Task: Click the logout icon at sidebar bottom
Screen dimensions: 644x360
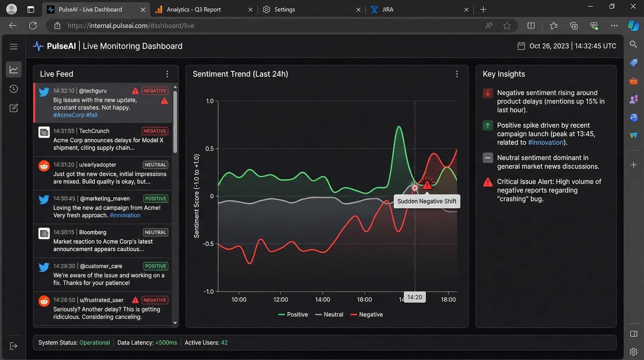Action: pyautogui.click(x=13, y=346)
